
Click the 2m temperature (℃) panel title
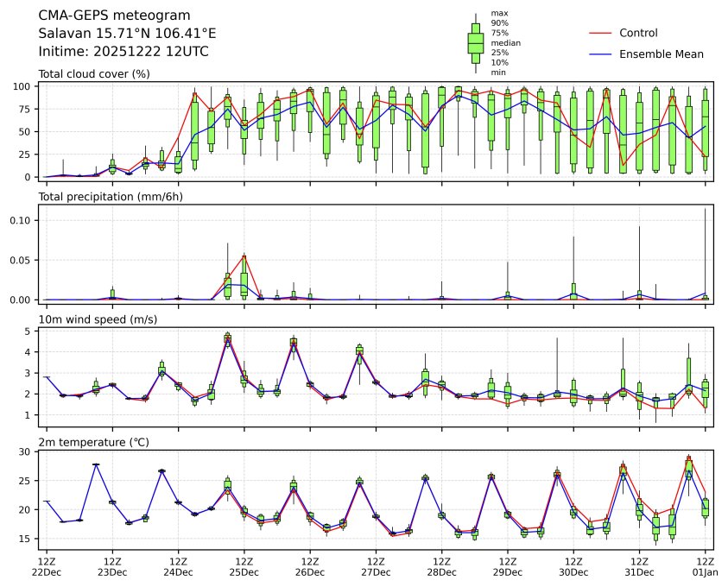point(94,442)
